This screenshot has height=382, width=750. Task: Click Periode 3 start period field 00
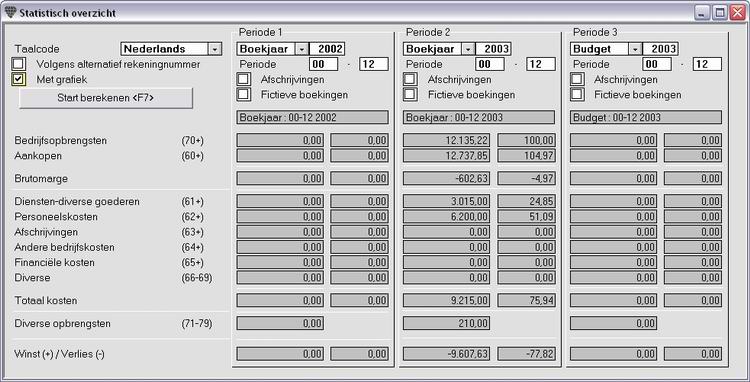(x=657, y=64)
